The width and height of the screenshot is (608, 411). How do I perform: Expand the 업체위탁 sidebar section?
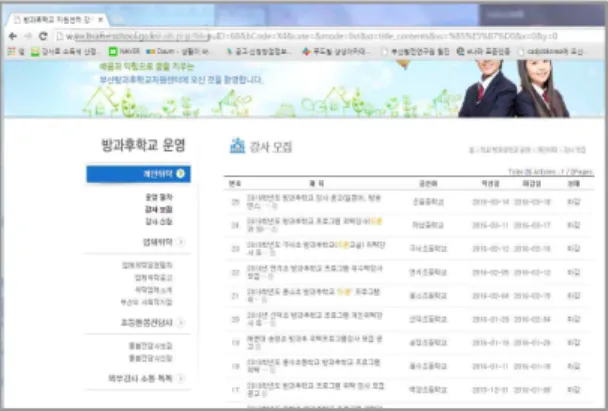point(180,242)
